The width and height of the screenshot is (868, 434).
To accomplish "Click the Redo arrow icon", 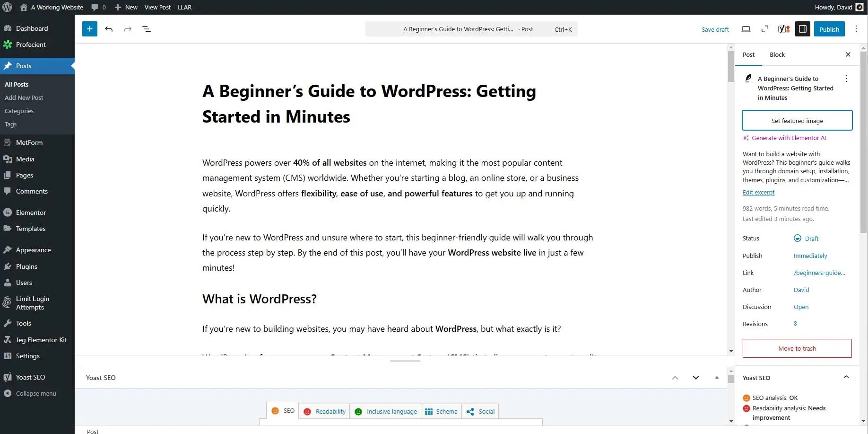I will tap(128, 29).
